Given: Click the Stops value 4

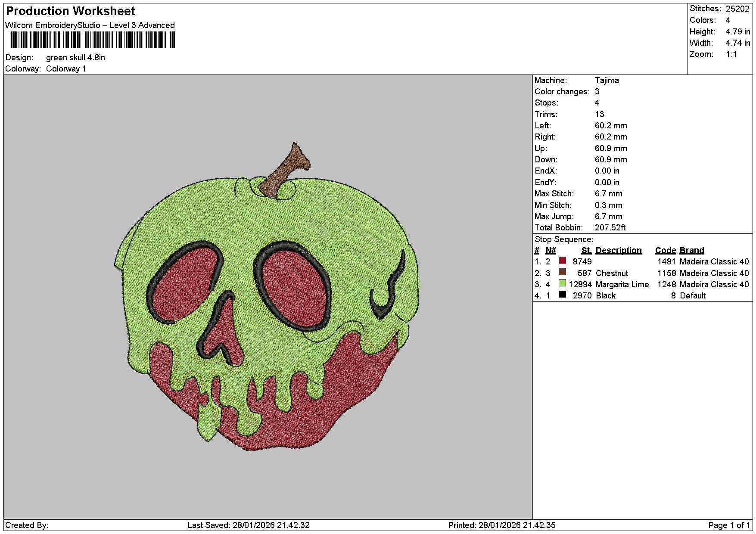Looking at the screenshot, I should (597, 102).
